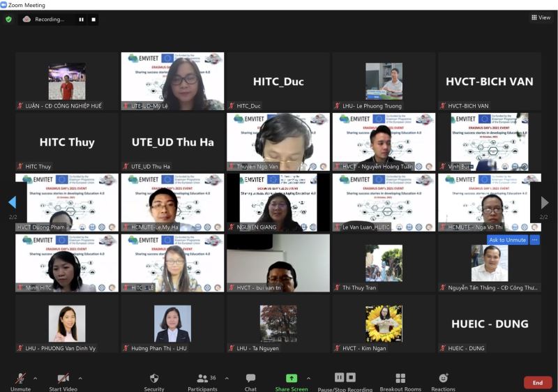The width and height of the screenshot is (558, 392).
Task: Select HVCT Duong Pham video tile
Action: coord(67,202)
